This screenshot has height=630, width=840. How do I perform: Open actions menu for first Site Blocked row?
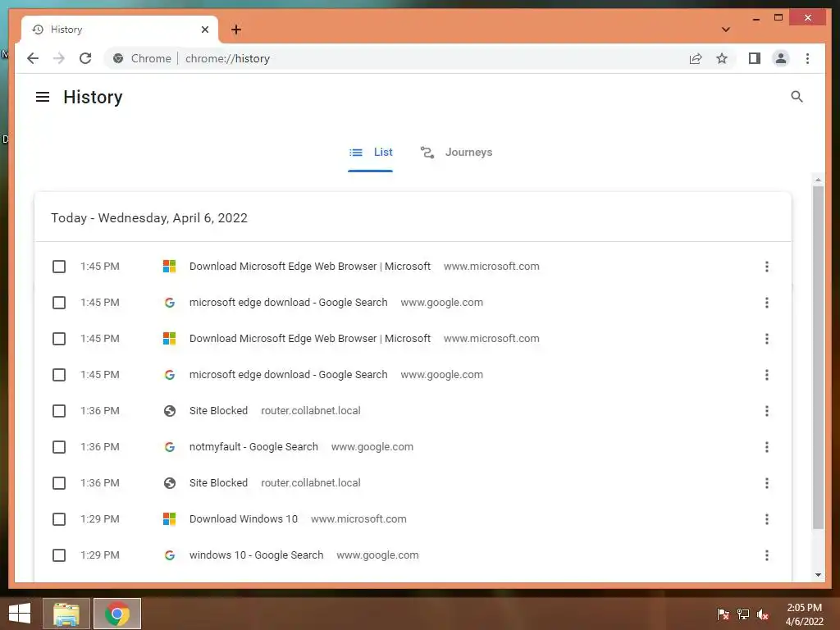pos(767,411)
